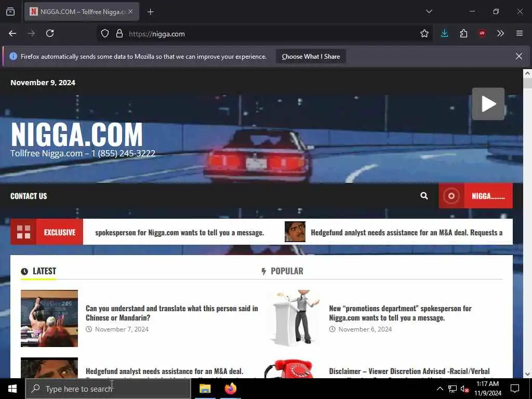Image resolution: width=532 pixels, height=399 pixels.
Task: Click the Firefox taskbar icon
Action: click(x=231, y=389)
